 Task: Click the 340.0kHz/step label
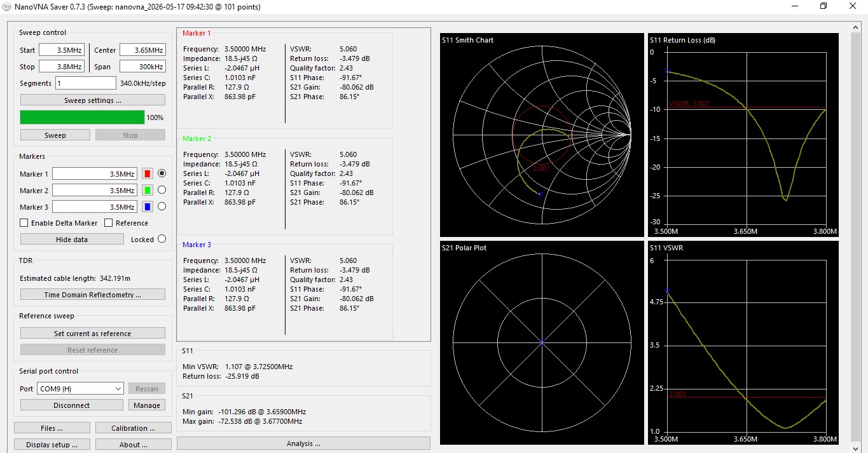143,83
